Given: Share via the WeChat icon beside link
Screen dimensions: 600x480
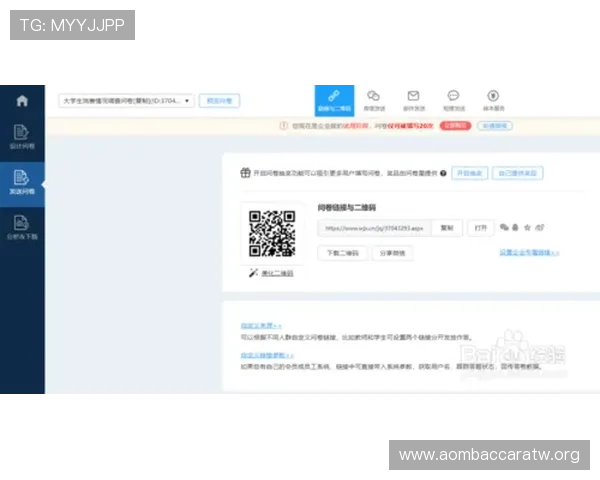Looking at the screenshot, I should (504, 227).
